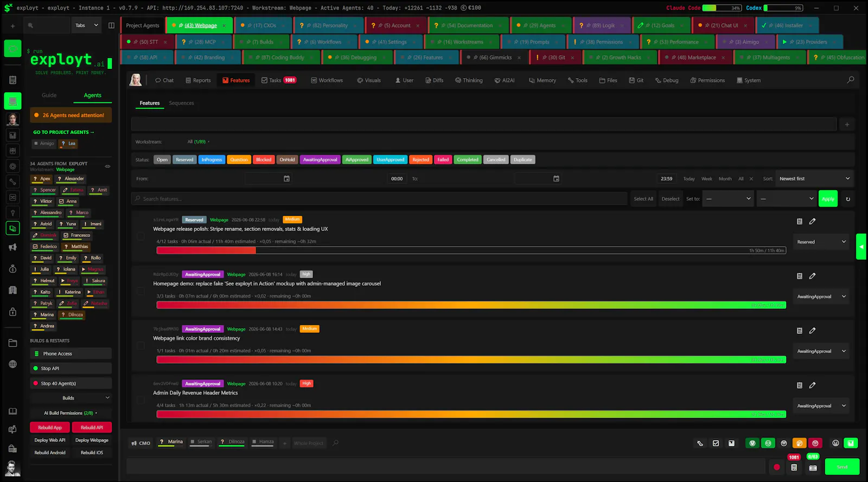Open the Sort Newest first dropdown
Image resolution: width=868 pixels, height=482 pixels.
[x=814, y=178]
